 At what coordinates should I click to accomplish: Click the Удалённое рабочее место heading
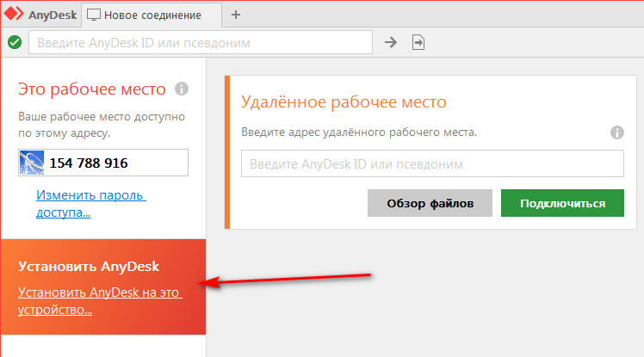[x=344, y=102]
